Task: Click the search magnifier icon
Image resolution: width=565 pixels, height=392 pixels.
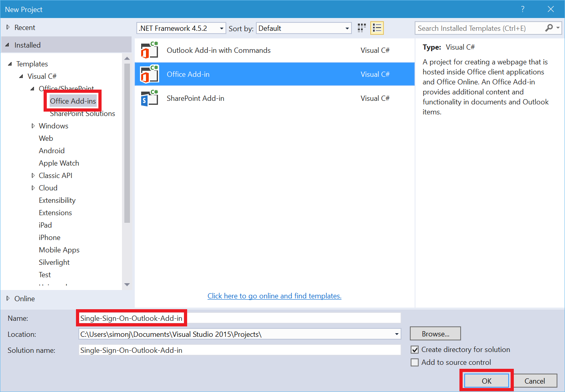Action: coord(549,28)
